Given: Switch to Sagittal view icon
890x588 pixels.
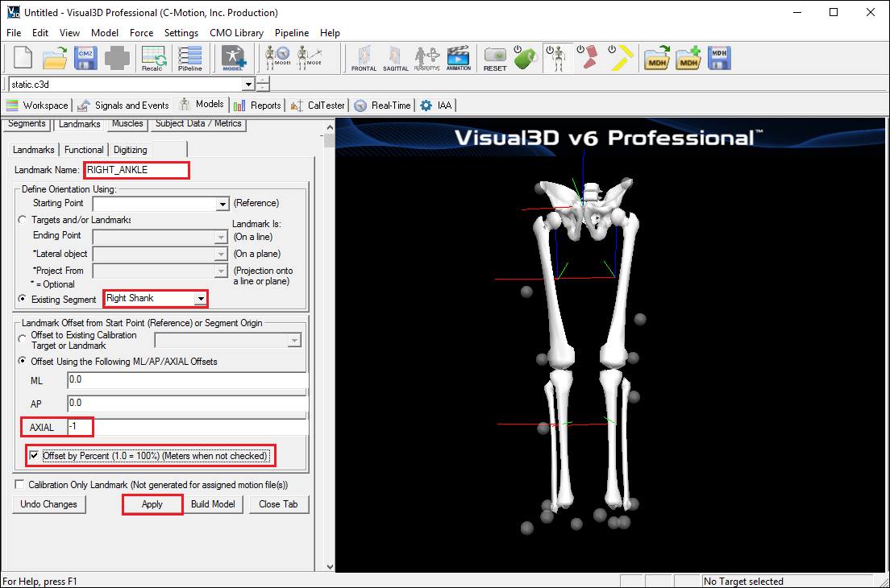Looking at the screenshot, I should (396, 59).
